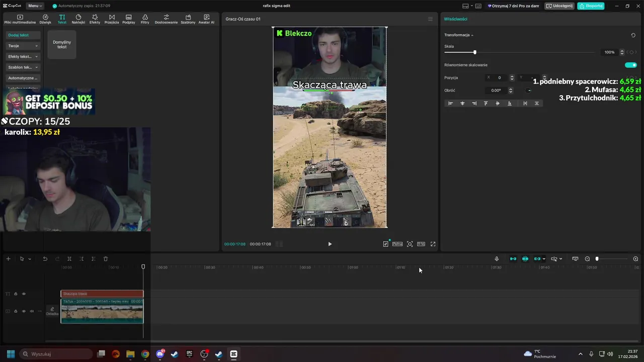Align selection to the top edge

point(486,103)
